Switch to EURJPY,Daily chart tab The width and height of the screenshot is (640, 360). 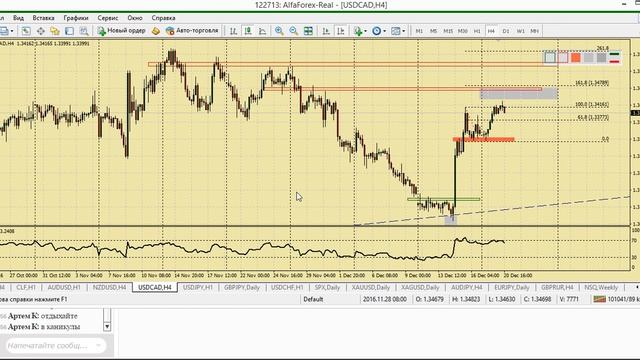(x=512, y=287)
